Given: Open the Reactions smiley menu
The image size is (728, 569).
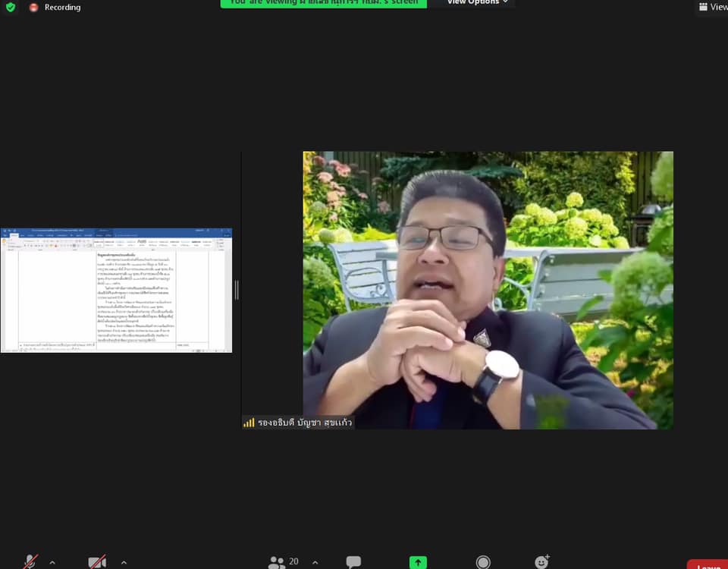Looking at the screenshot, I should [541, 561].
